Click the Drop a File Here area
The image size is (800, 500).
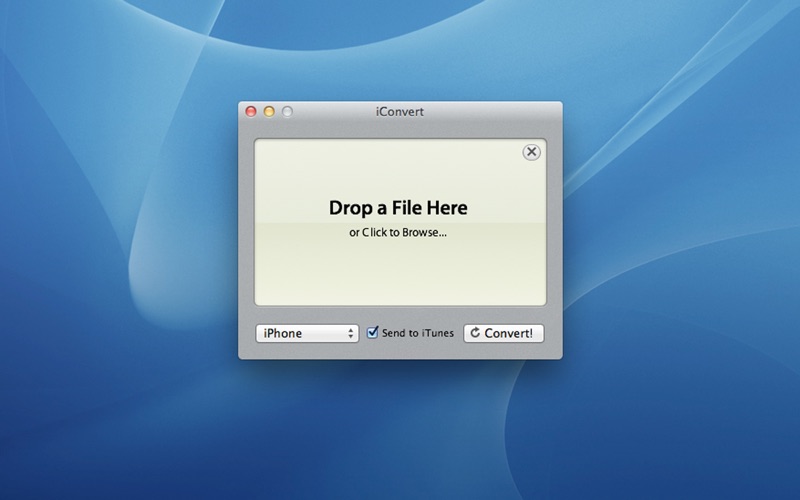coord(400,222)
